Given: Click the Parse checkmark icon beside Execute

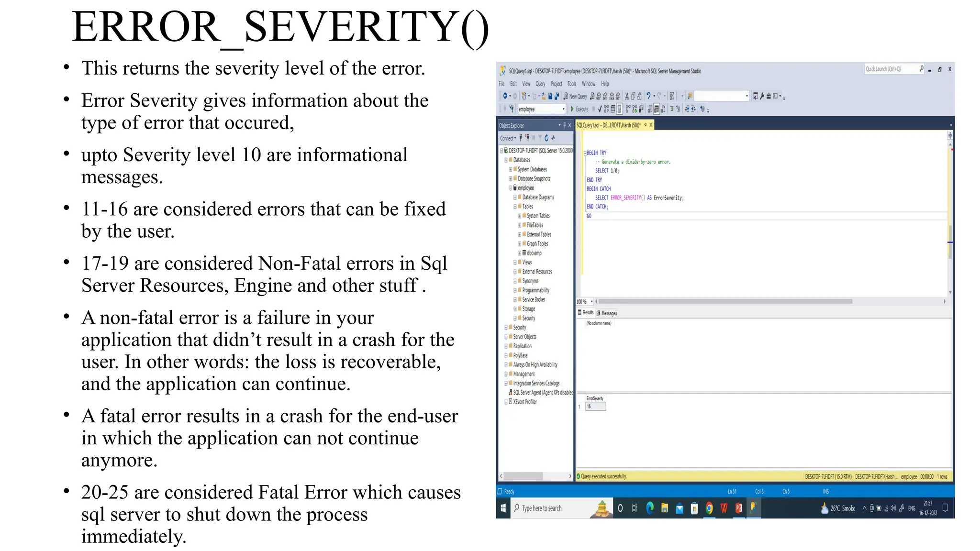Looking at the screenshot, I should coord(600,109).
